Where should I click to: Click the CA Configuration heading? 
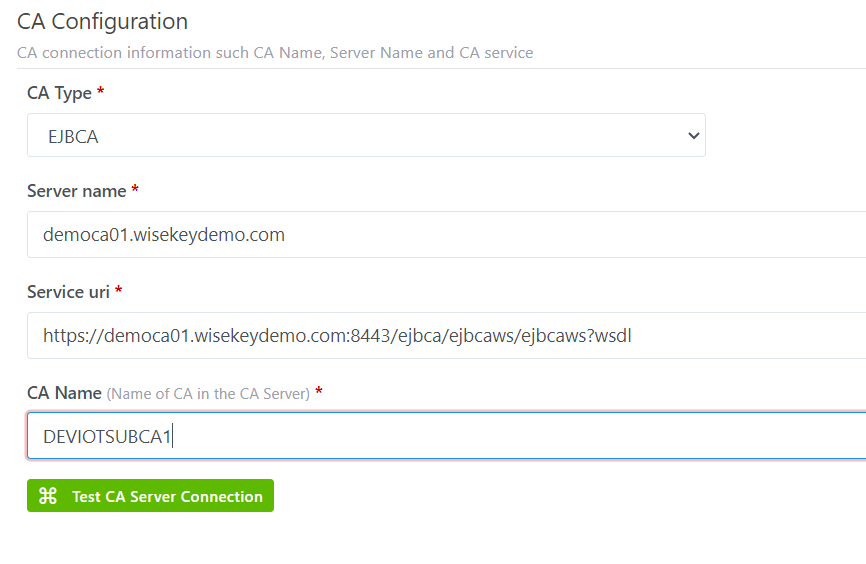point(102,21)
